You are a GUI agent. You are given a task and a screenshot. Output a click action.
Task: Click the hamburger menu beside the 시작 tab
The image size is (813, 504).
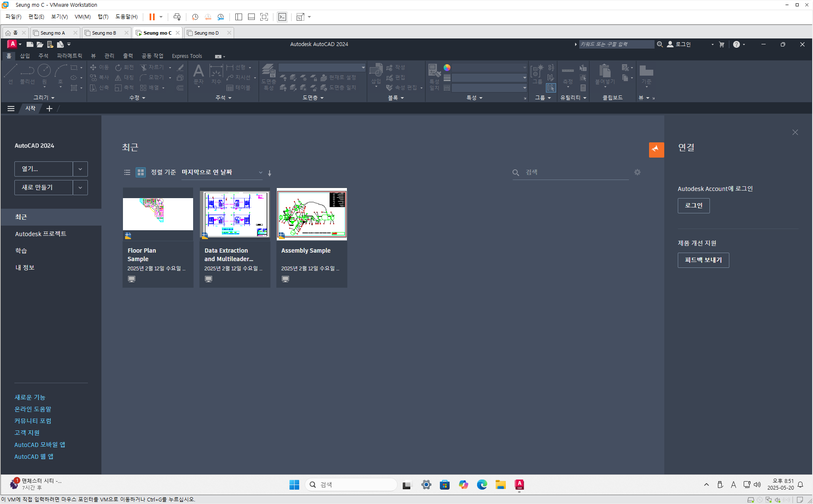point(11,109)
